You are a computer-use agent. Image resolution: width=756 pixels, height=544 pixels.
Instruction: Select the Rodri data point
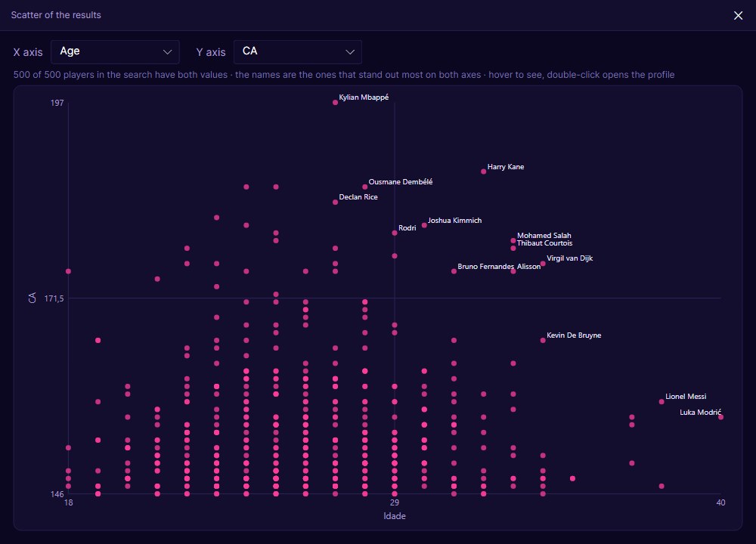point(395,233)
